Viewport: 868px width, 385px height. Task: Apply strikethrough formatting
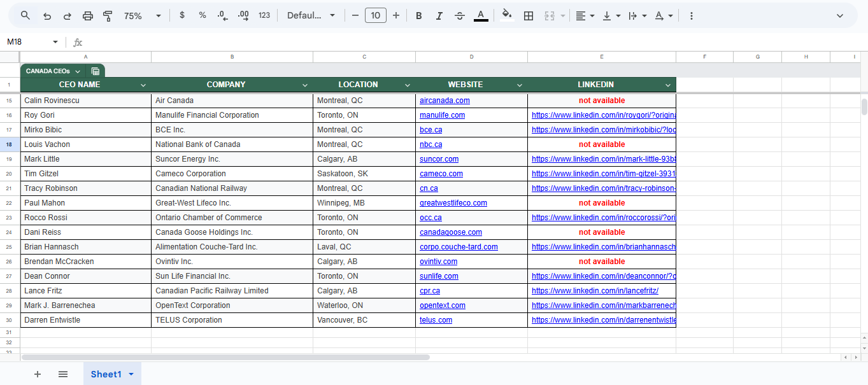(460, 16)
